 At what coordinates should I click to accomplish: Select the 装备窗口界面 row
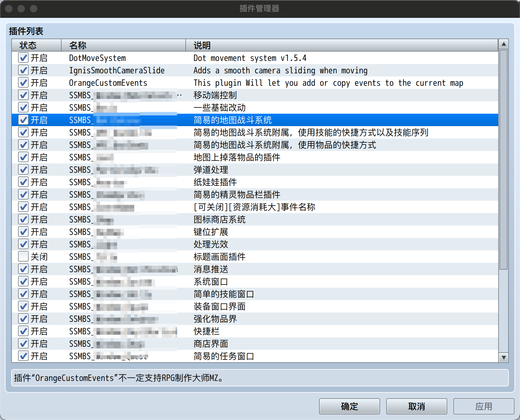tap(255, 306)
